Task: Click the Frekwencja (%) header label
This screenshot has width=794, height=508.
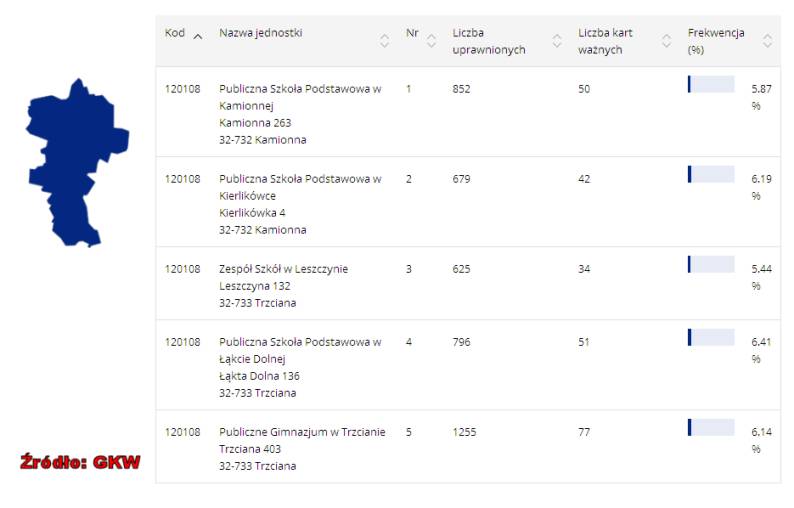Action: pos(716,41)
